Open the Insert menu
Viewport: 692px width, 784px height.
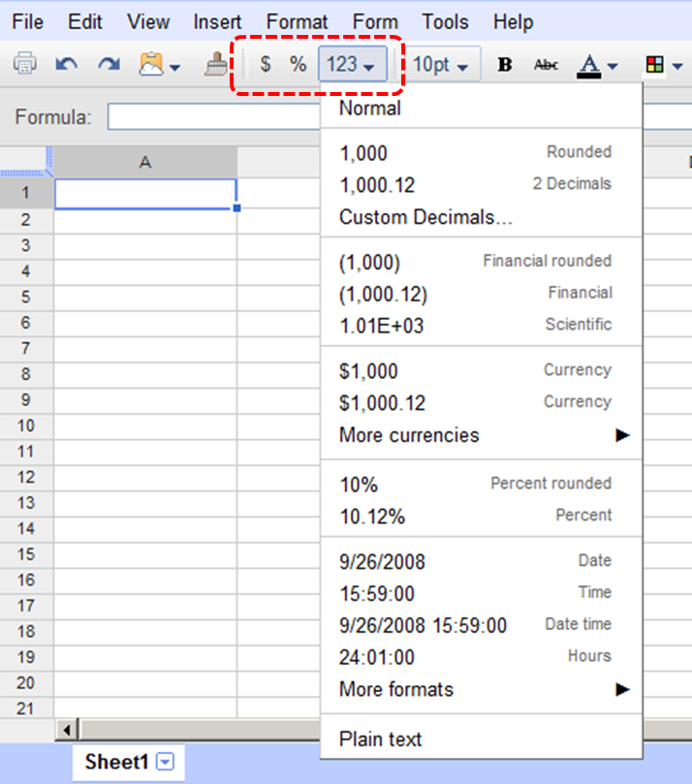point(217,22)
